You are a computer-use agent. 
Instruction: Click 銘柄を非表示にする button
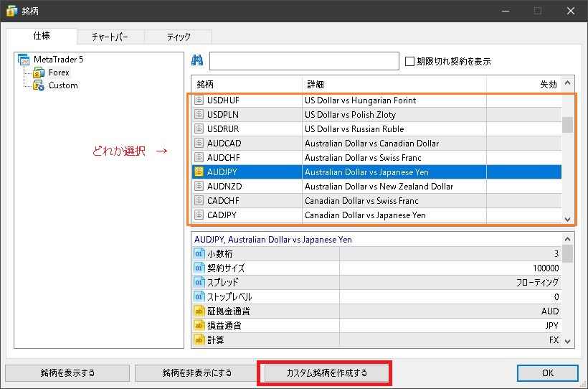pyautogui.click(x=197, y=373)
